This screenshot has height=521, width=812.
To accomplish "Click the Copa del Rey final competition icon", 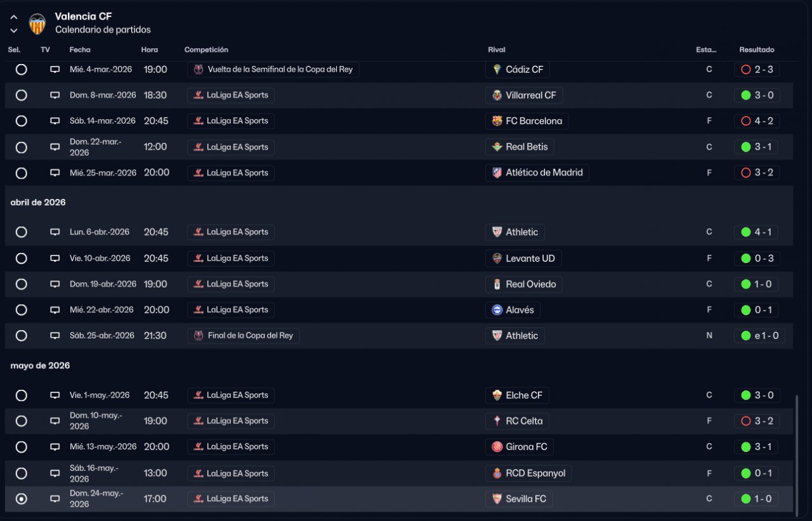I will click(x=199, y=336).
